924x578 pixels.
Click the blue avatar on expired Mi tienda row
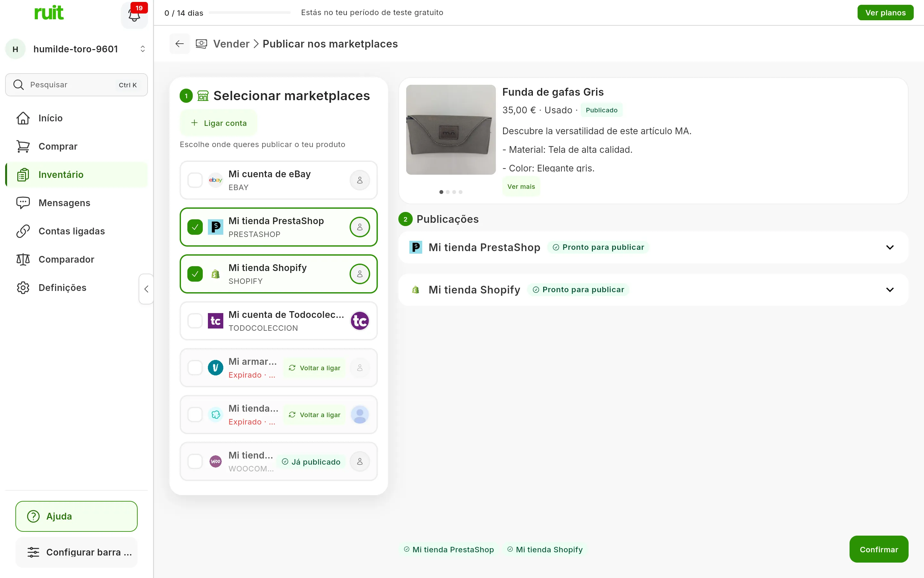point(360,415)
